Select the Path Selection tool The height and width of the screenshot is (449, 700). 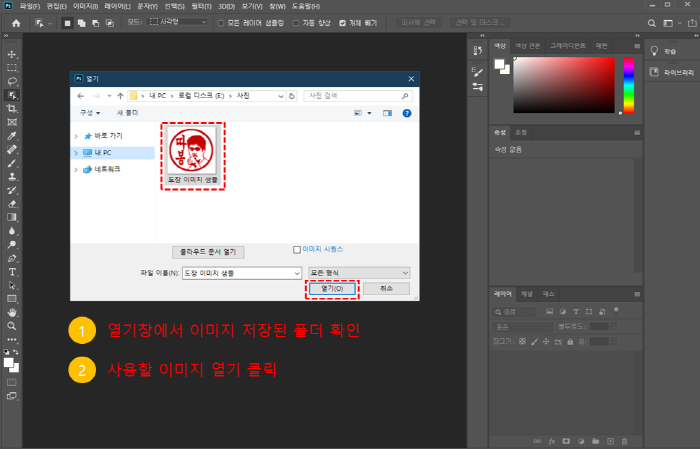12,286
